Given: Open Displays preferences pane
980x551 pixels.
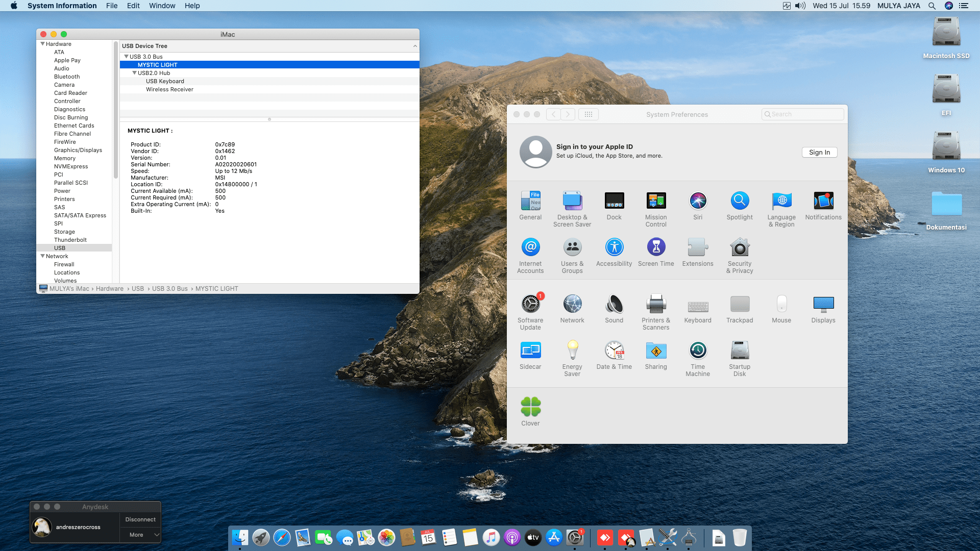Looking at the screenshot, I should pos(823,309).
